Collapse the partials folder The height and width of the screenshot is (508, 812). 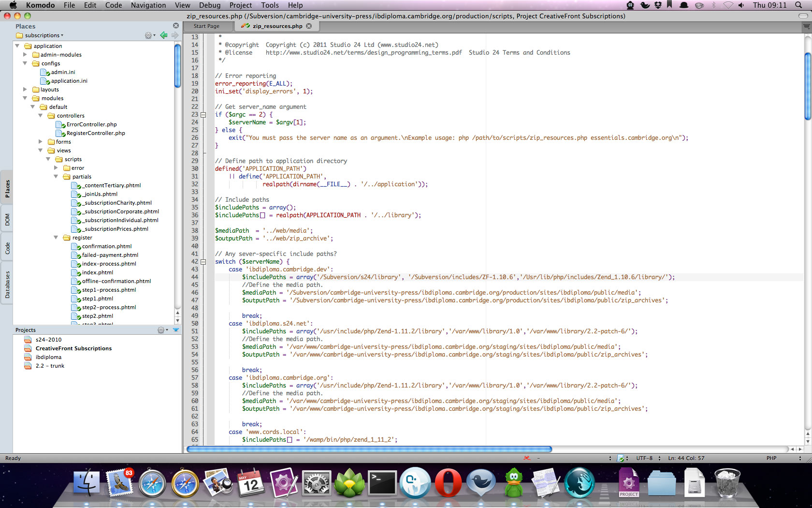56,177
